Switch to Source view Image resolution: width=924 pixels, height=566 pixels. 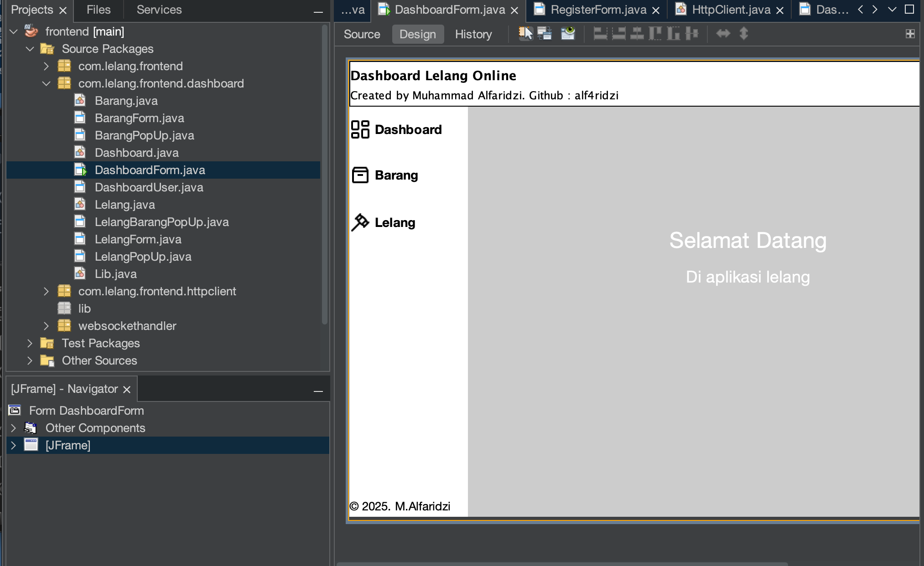362,34
